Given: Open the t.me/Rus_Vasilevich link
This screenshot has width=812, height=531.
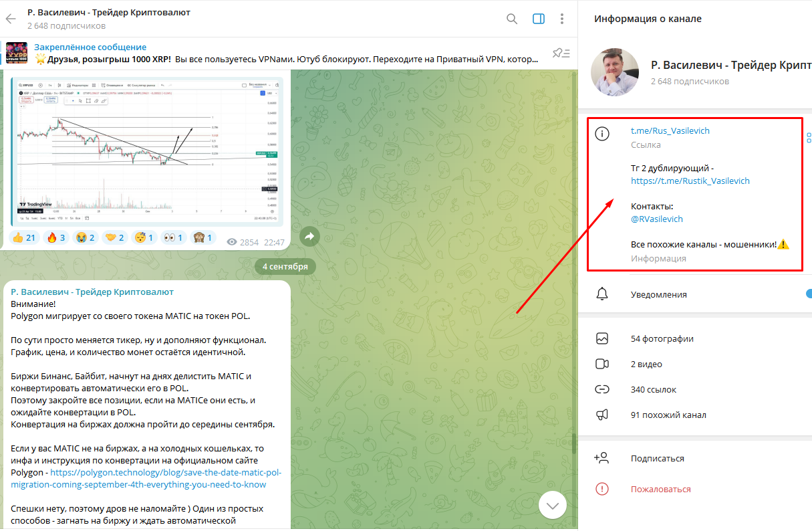Looking at the screenshot, I should pos(670,130).
